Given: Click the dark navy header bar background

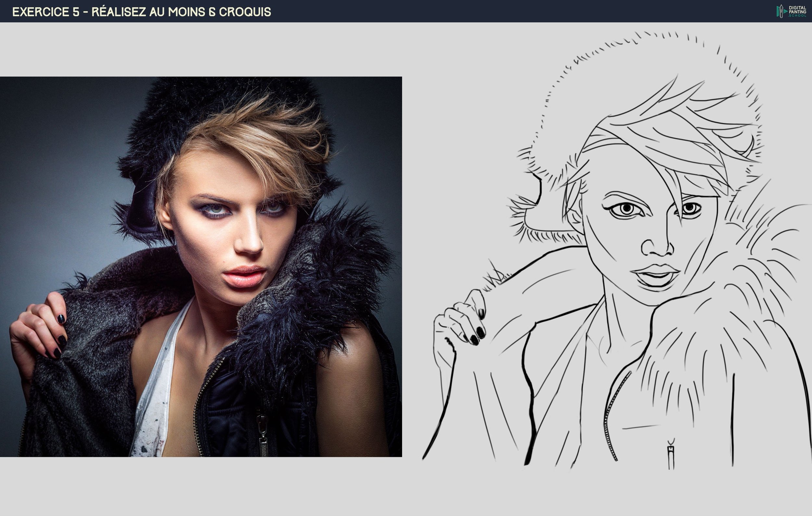Looking at the screenshot, I should click(x=472, y=11).
